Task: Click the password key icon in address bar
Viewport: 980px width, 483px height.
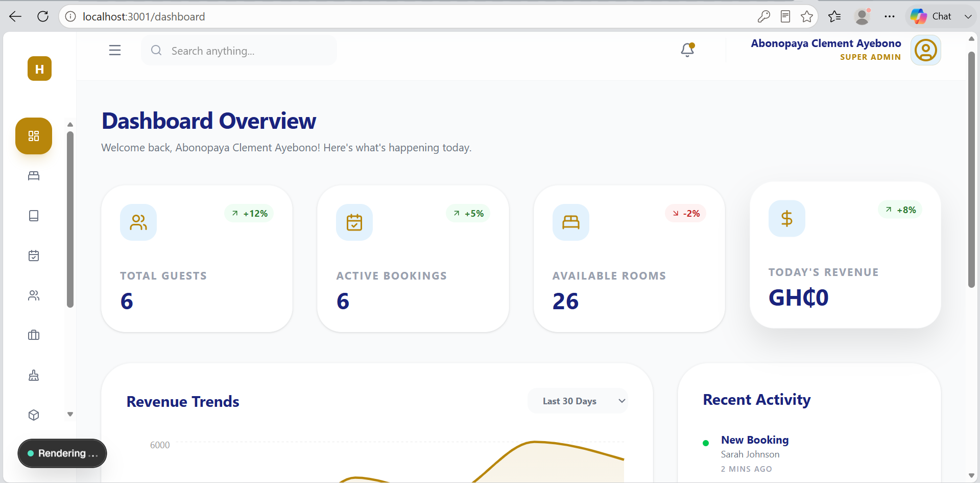Action: click(x=763, y=16)
